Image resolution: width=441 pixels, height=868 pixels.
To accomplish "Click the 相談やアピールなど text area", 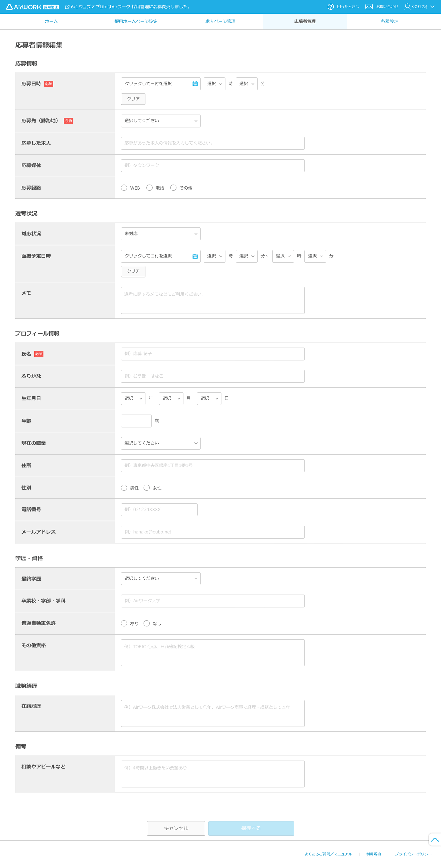I will coord(213,774).
